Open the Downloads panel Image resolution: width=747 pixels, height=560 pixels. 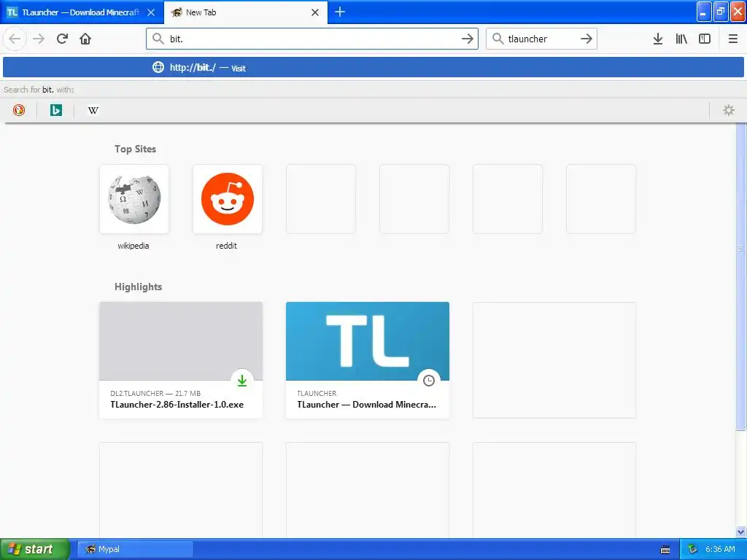point(658,39)
